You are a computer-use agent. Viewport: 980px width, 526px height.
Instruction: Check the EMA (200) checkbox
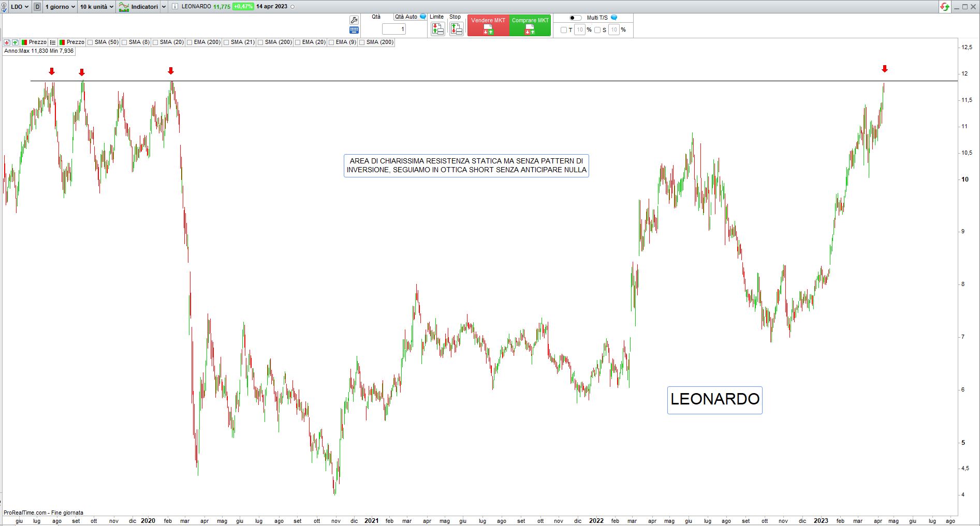tap(189, 42)
